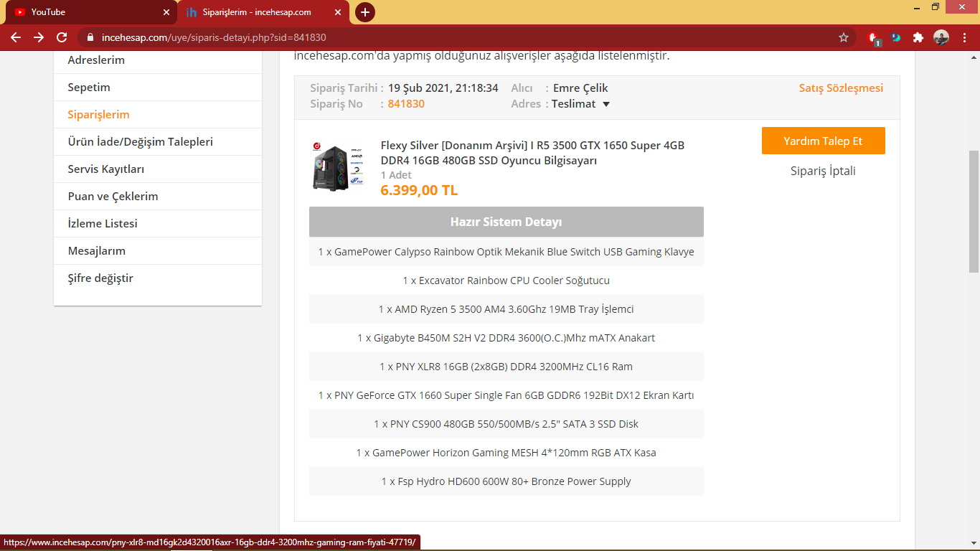The width and height of the screenshot is (980, 551).
Task: Go forward to the next page
Action: (x=39, y=37)
